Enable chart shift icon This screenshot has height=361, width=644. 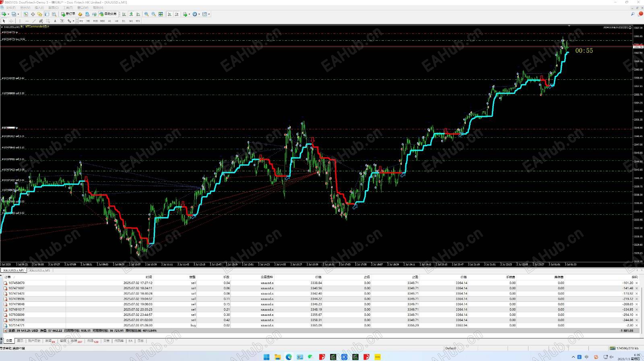(x=176, y=14)
